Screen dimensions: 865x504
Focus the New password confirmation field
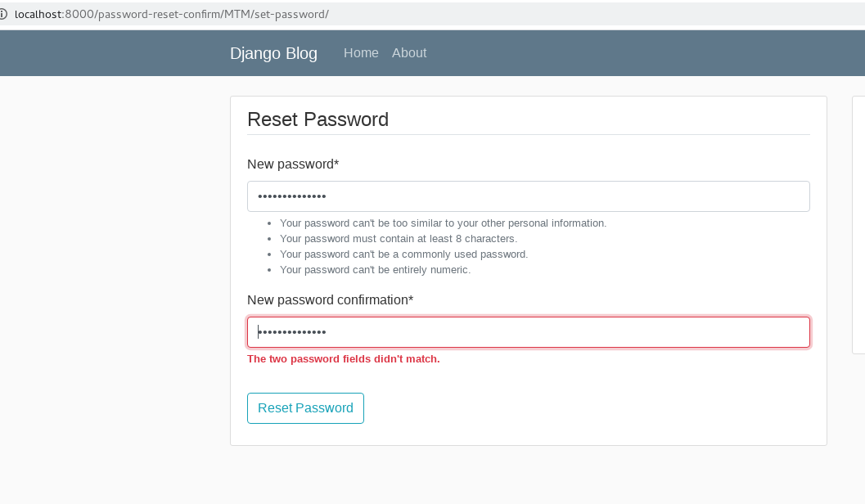(528, 332)
